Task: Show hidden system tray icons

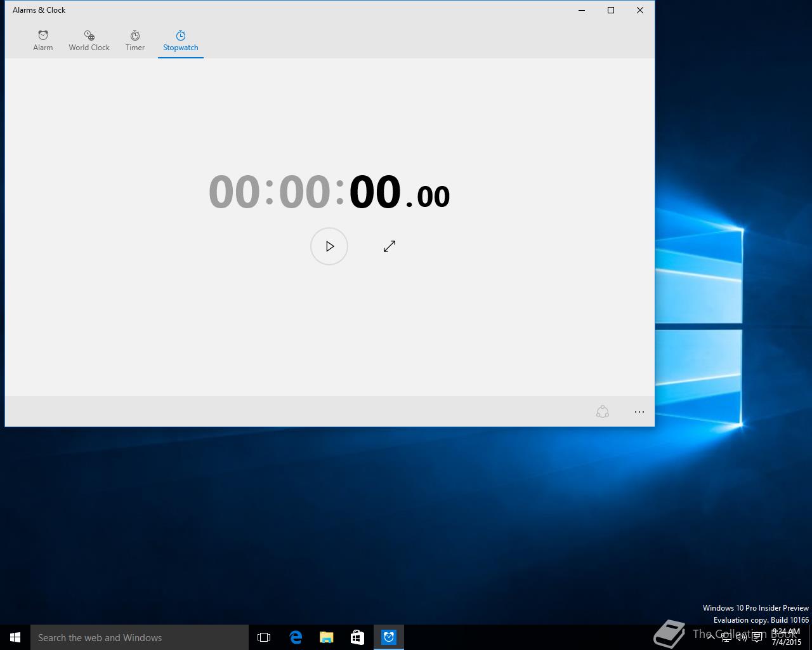Action: tap(710, 637)
